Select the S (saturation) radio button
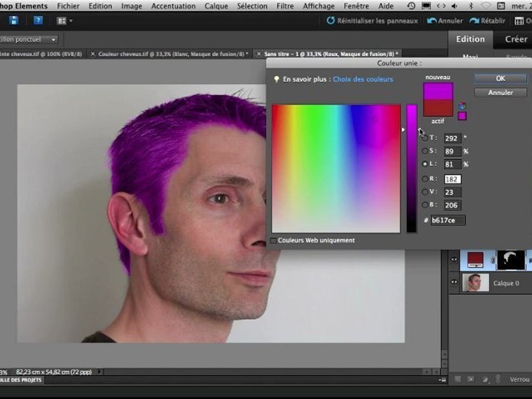 (x=425, y=151)
